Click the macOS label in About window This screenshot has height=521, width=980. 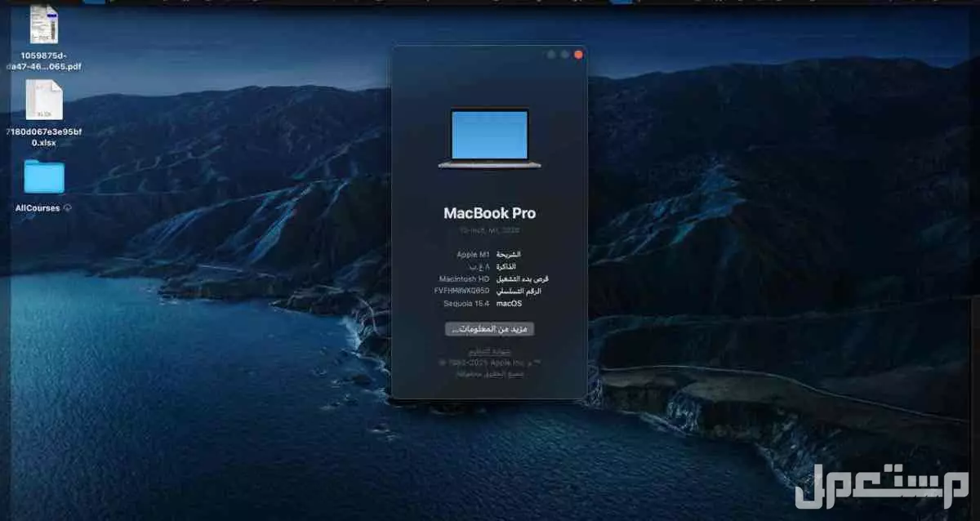pyautogui.click(x=509, y=303)
